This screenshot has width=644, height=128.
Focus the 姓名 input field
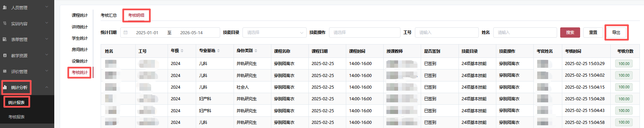[525, 33]
